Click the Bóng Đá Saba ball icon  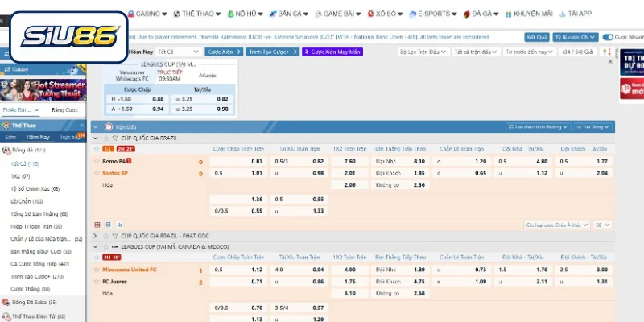(x=6, y=303)
